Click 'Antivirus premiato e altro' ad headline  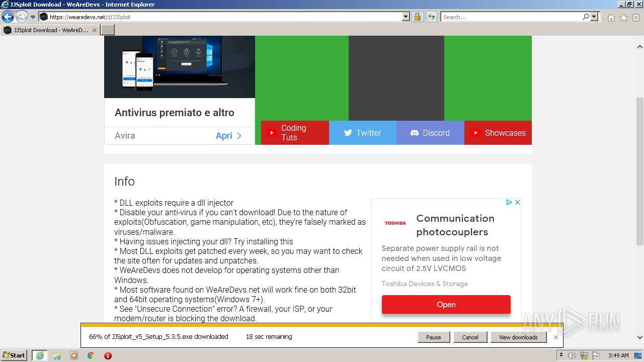point(175,113)
